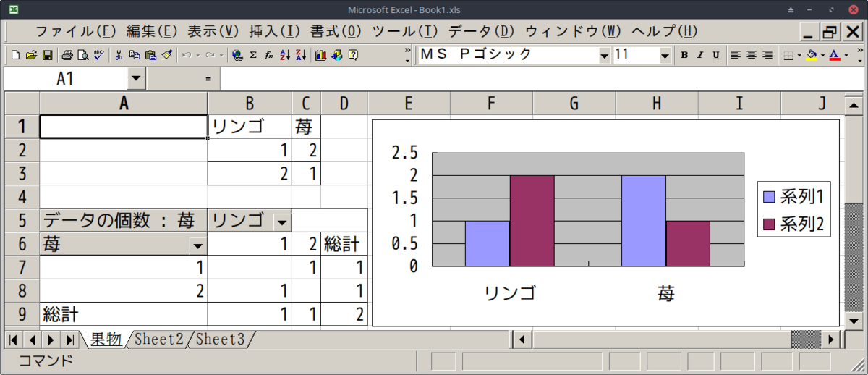
Task: Click the formula bar input area
Action: [540, 78]
